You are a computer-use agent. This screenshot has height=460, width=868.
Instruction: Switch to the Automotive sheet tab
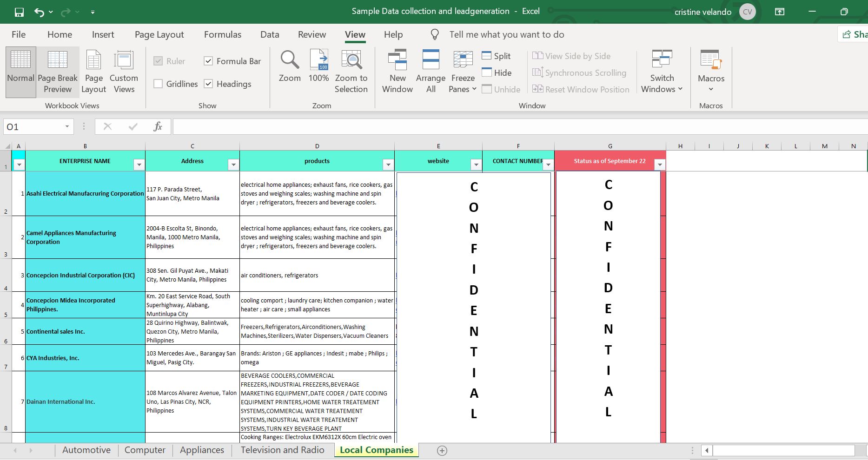point(86,450)
